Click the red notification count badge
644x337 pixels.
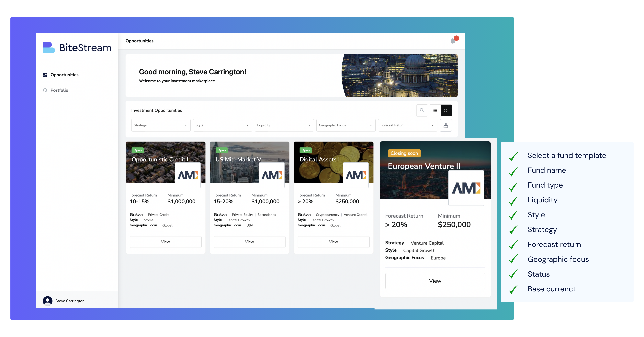coord(456,38)
